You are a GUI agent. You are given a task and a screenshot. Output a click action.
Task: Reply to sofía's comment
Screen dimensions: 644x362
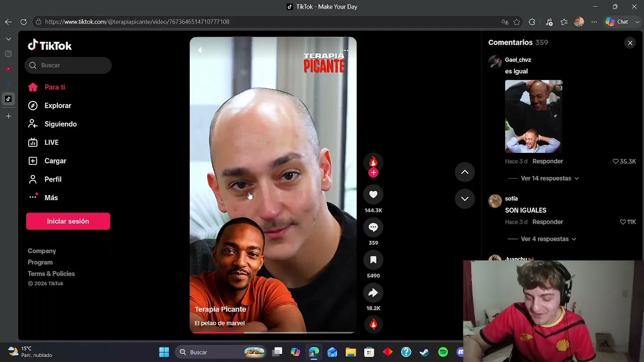tap(547, 222)
